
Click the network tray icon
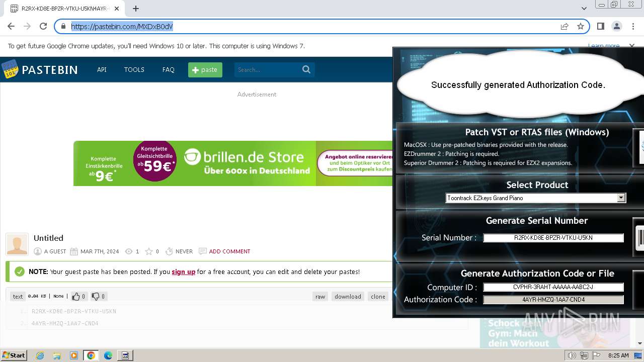(584, 355)
